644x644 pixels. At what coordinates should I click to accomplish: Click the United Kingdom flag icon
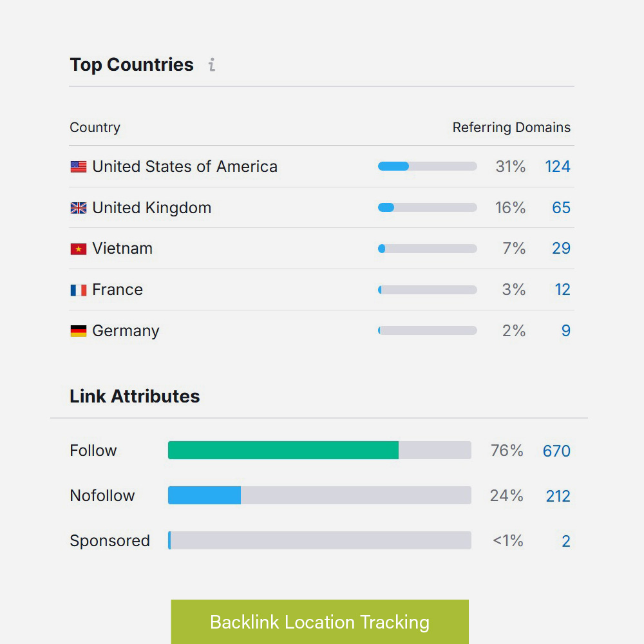[x=79, y=208]
